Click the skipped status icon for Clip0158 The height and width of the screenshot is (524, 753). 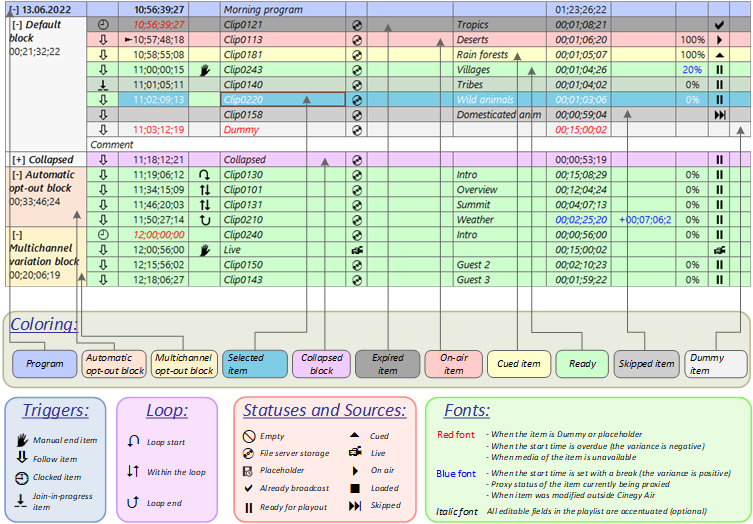pyautogui.click(x=718, y=115)
